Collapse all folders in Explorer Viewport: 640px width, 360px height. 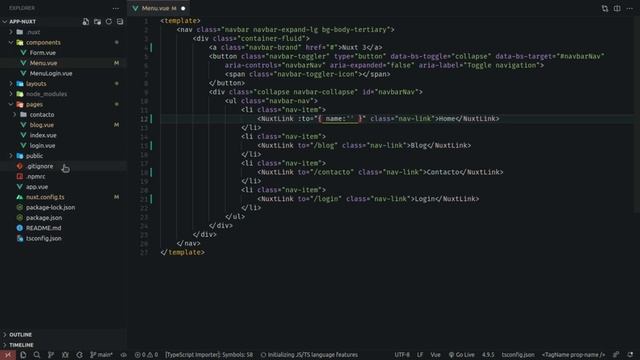pyautogui.click(x=120, y=22)
